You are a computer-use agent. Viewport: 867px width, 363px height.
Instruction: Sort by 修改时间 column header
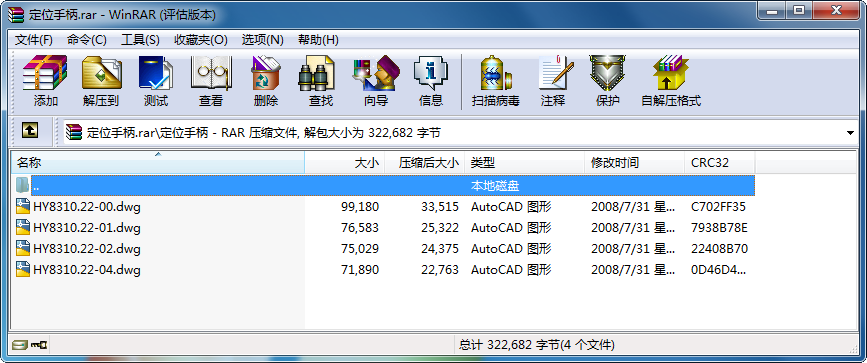pyautogui.click(x=634, y=163)
